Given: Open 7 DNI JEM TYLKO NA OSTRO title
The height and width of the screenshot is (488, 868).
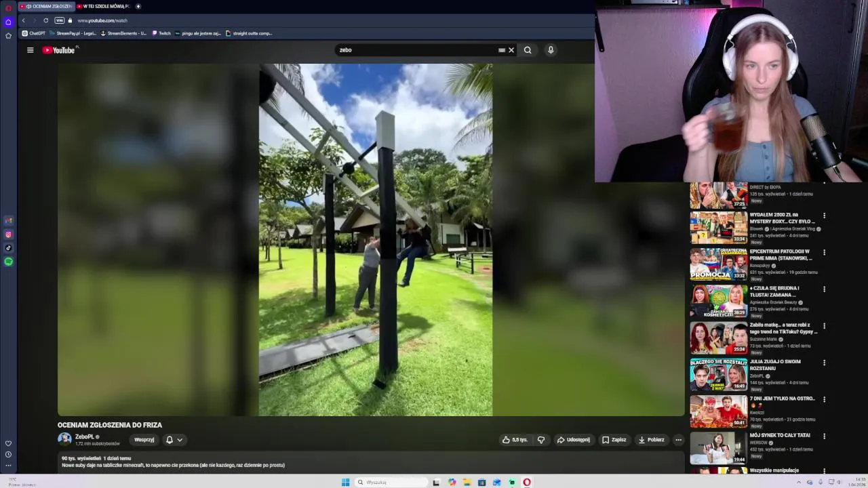Looking at the screenshot, I should point(783,402).
